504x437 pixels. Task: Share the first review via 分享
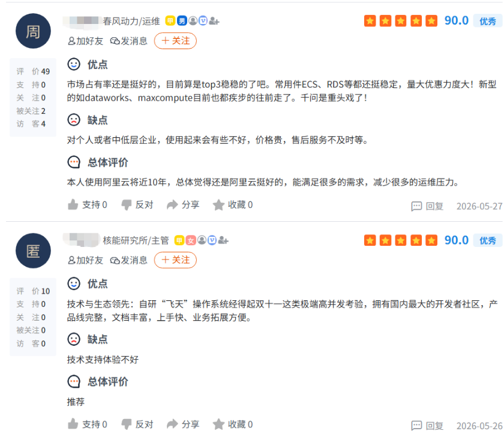pos(183,204)
